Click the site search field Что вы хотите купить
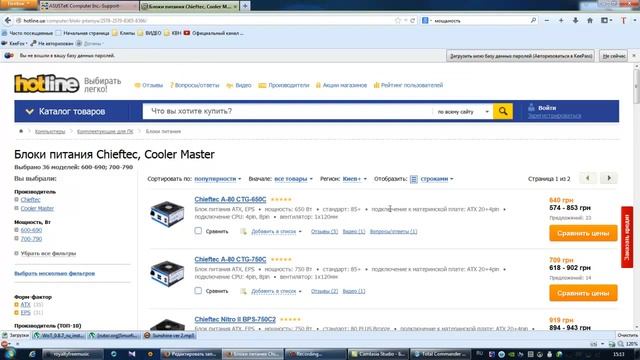 coord(288,111)
